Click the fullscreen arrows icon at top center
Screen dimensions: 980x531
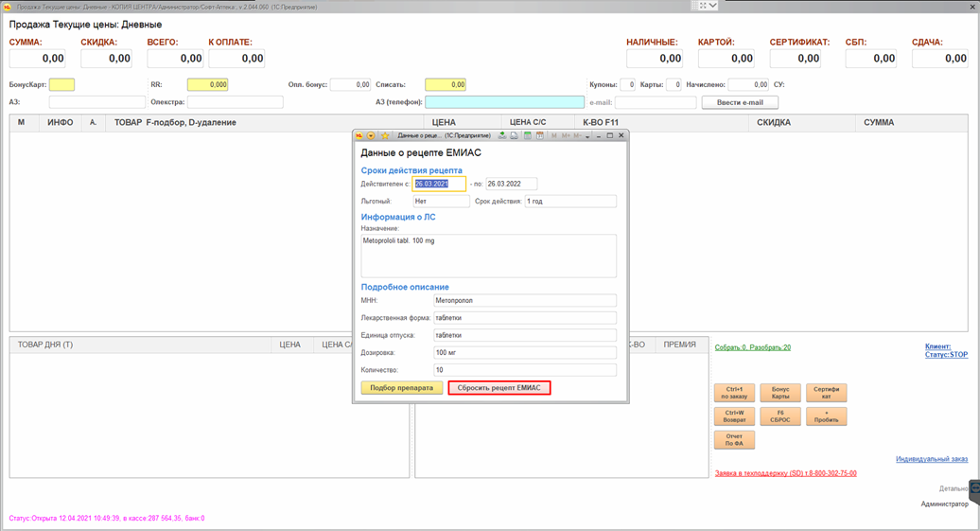[x=701, y=6]
